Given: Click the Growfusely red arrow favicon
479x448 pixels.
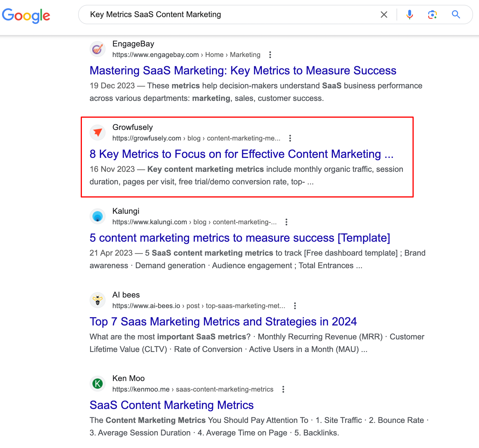Looking at the screenshot, I should [98, 133].
